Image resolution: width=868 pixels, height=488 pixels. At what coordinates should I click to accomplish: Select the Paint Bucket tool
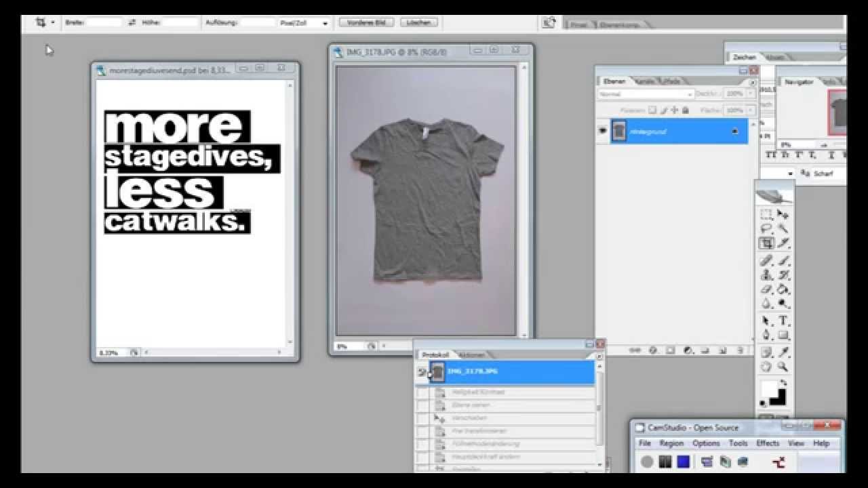click(783, 289)
